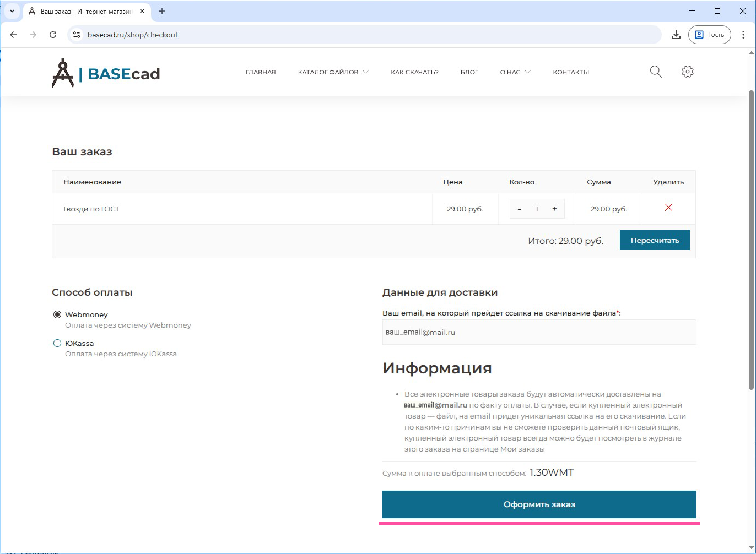Open the Chrome three-dot menu

[x=743, y=35]
